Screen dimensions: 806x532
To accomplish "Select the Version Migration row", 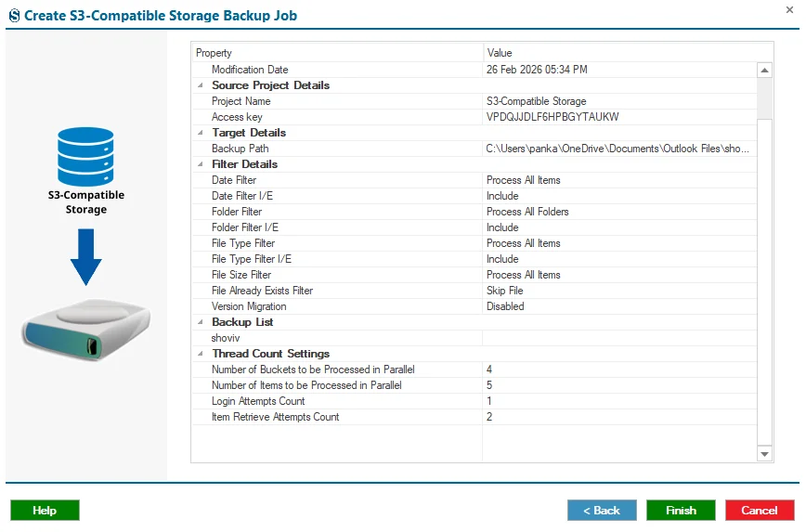I will 474,306.
